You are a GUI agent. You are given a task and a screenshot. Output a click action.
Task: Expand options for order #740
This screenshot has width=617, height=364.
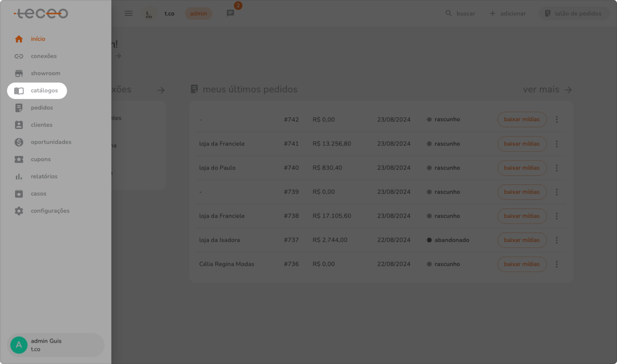(556, 168)
